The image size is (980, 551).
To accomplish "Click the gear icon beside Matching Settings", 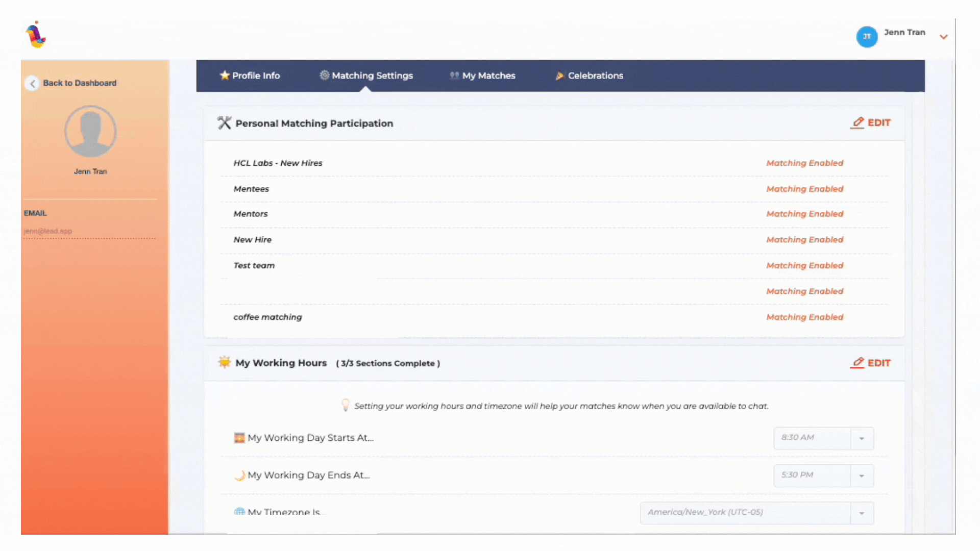I will point(324,76).
